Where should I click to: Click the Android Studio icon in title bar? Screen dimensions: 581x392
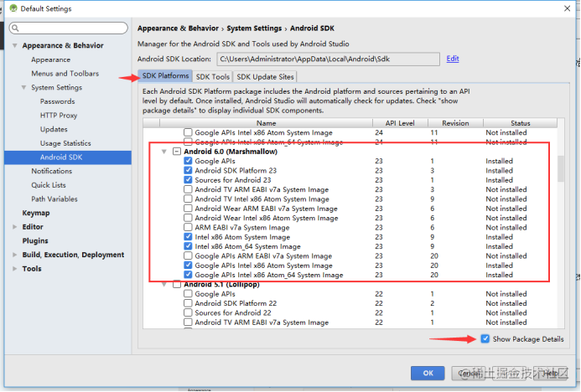[13, 8]
